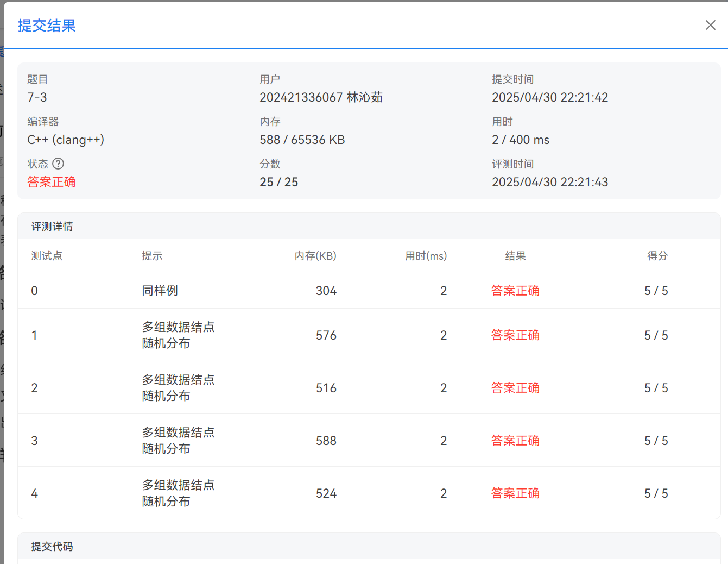Click the 提交结果 dialog title
This screenshot has height=564, width=728.
pos(47,26)
